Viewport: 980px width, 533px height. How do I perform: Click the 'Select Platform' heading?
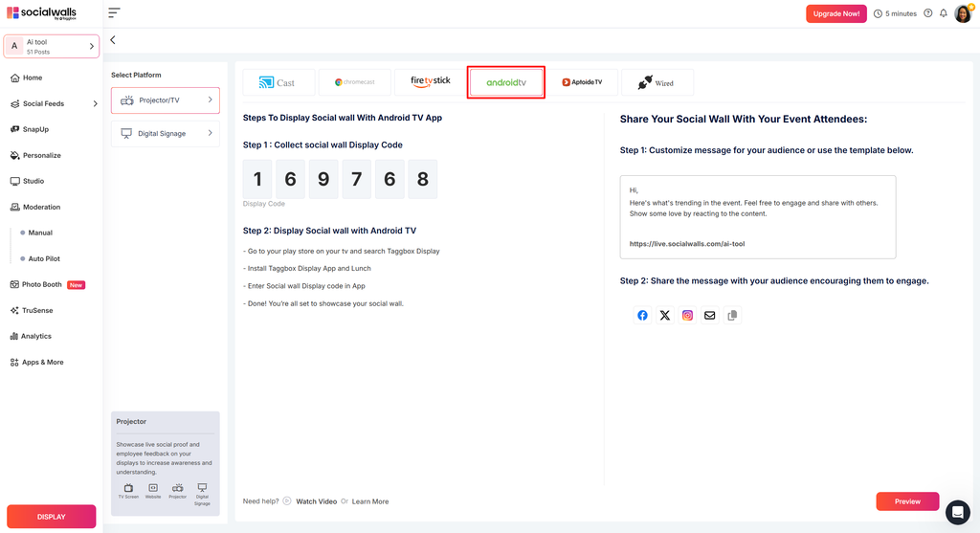pos(136,75)
